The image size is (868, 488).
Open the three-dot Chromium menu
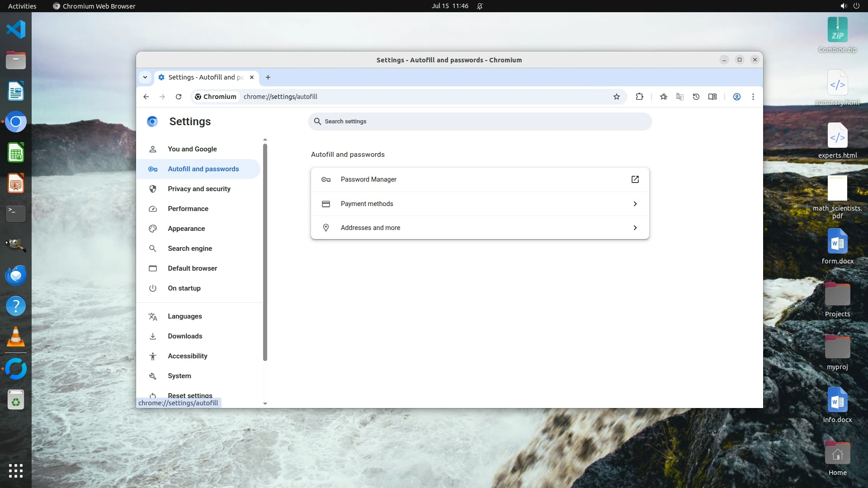(x=753, y=97)
